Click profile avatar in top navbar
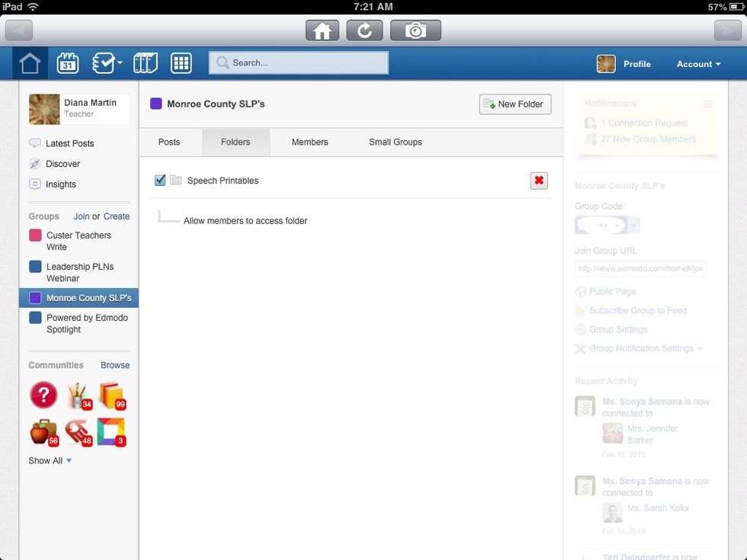This screenshot has height=560, width=747. coord(606,64)
